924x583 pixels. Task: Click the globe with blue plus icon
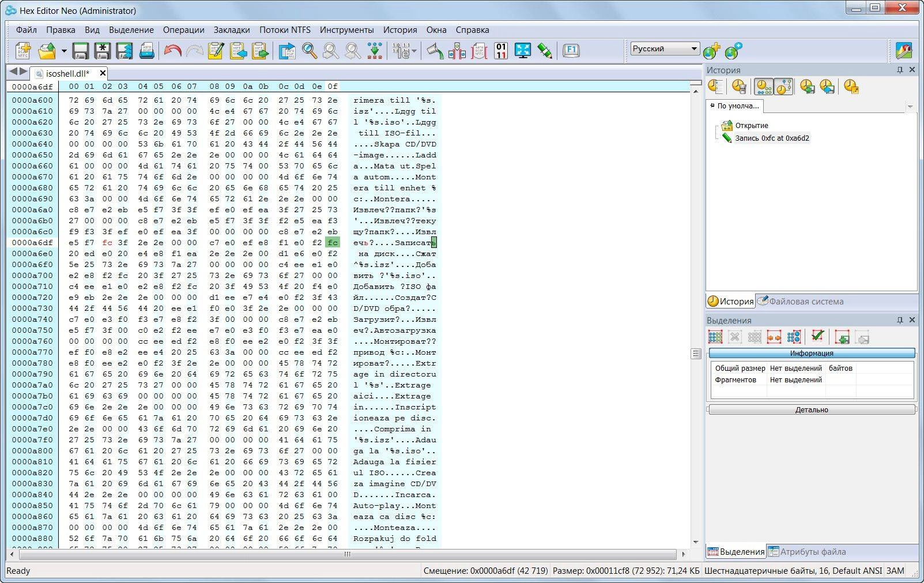pyautogui.click(x=733, y=51)
